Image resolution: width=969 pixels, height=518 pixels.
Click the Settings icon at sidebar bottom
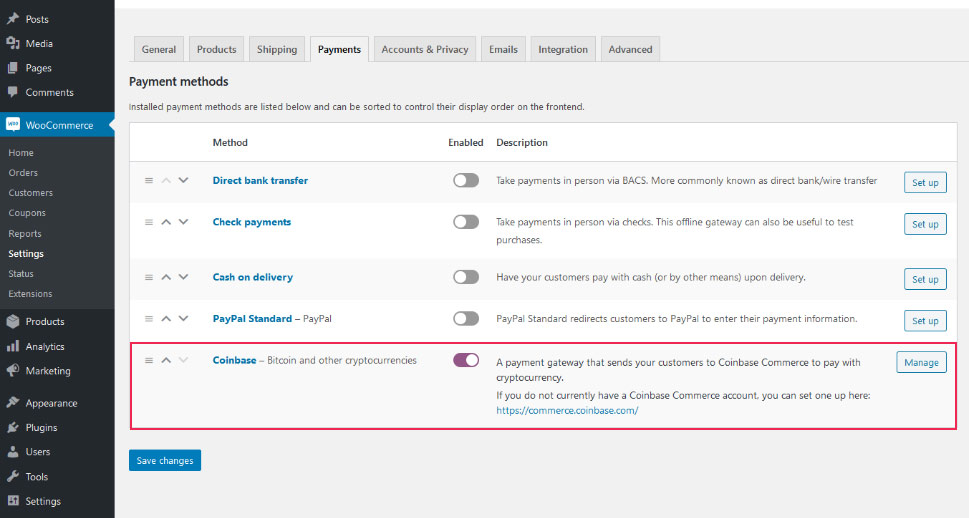[13, 501]
